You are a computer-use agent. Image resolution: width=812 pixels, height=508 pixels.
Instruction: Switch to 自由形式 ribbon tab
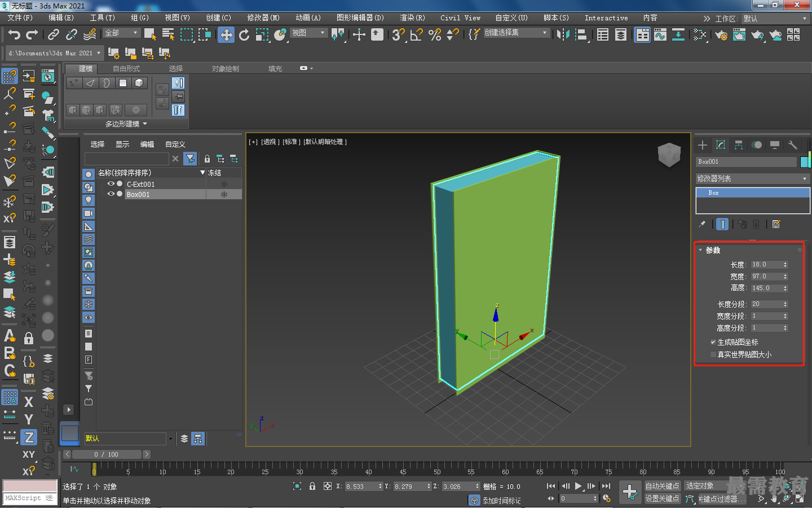(126, 69)
